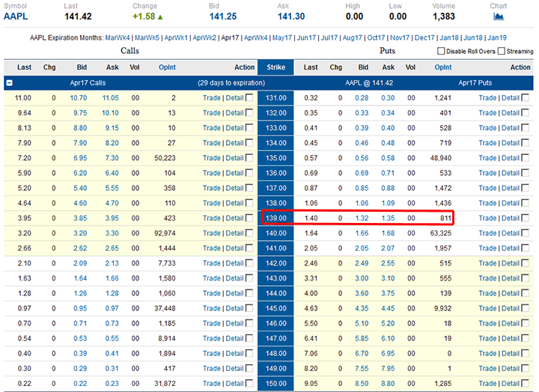Click put bid 7.55 at 149.00

(362, 368)
